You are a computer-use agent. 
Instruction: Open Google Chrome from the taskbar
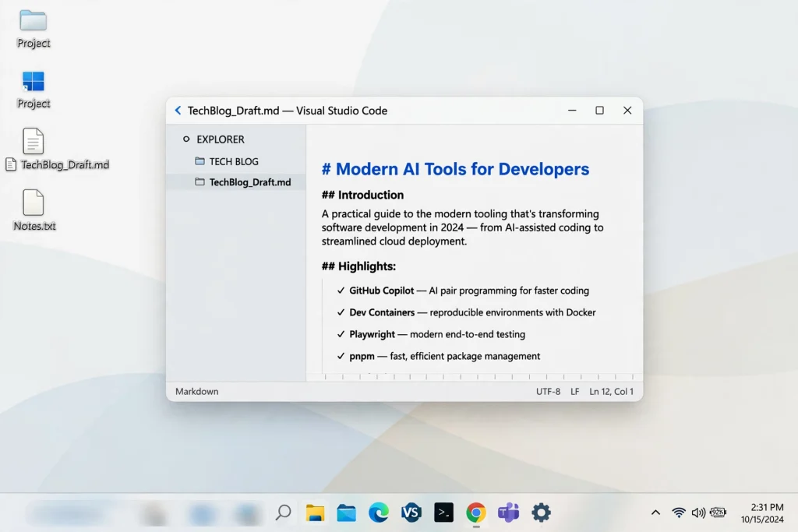[x=476, y=513]
